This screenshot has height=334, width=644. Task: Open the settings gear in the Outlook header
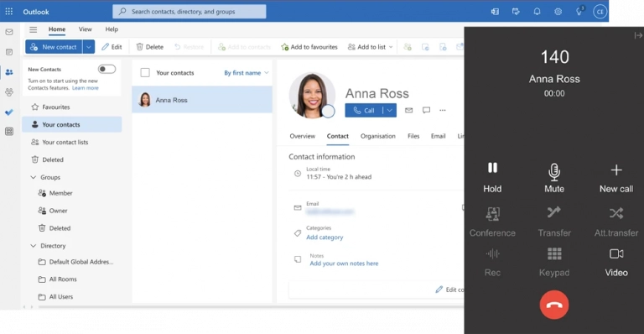point(558,12)
